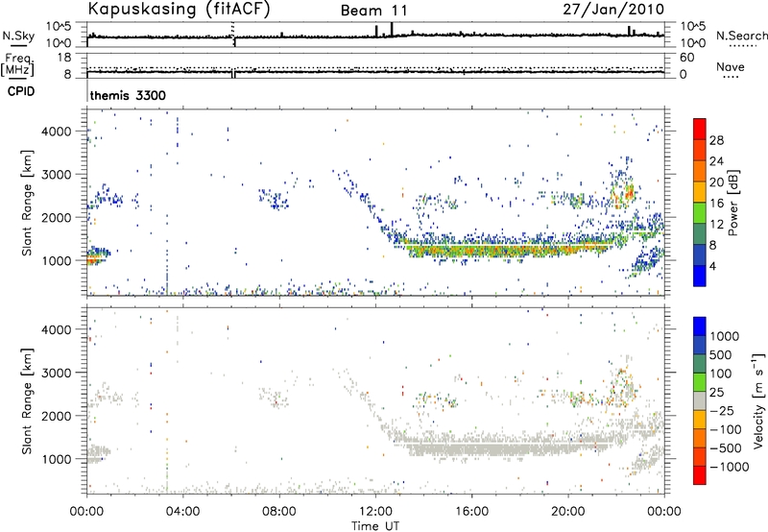Select the 'themis 3300' CPID text
This screenshot has height=532, width=768.
point(128,95)
